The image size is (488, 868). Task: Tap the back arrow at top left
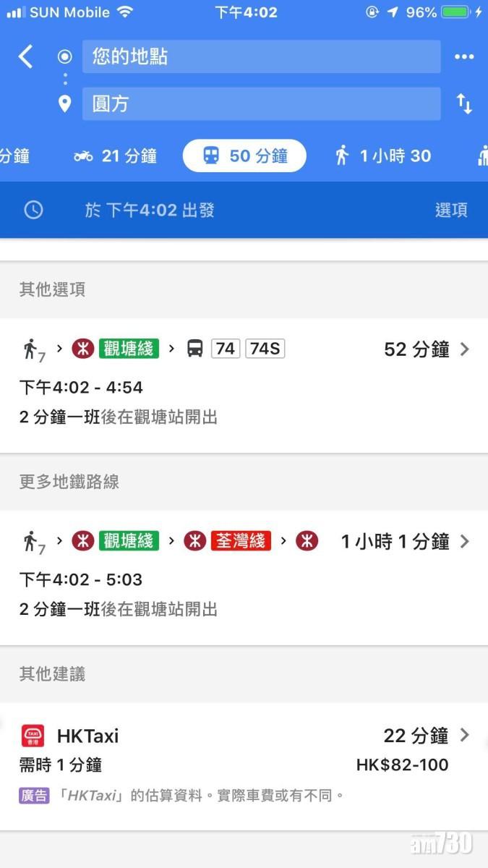point(25,56)
